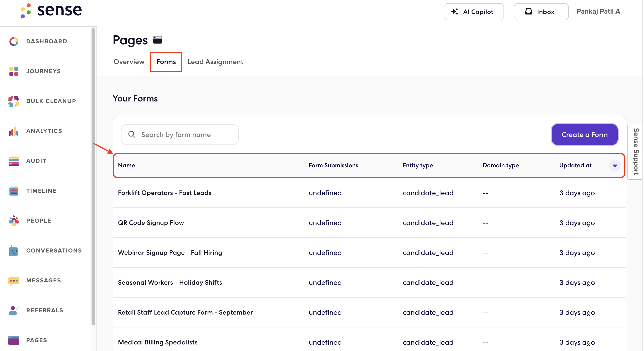Sort by Domain type column header
The image size is (644, 351).
501,165
